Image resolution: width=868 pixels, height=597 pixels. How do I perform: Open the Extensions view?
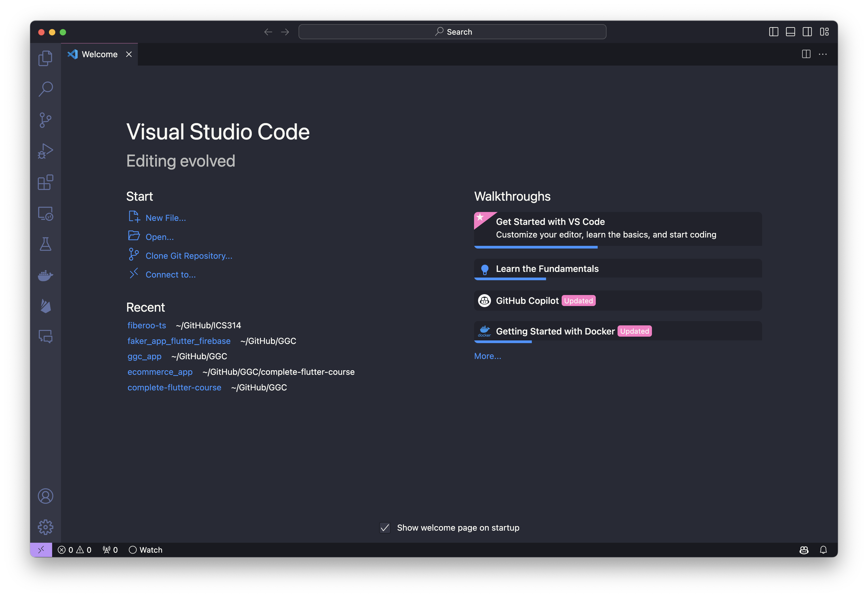tap(45, 182)
